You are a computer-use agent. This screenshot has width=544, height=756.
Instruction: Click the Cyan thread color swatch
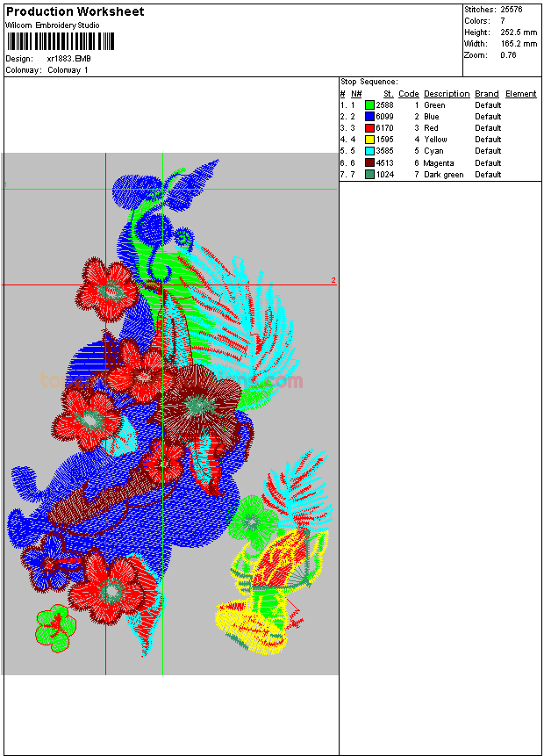tap(370, 151)
